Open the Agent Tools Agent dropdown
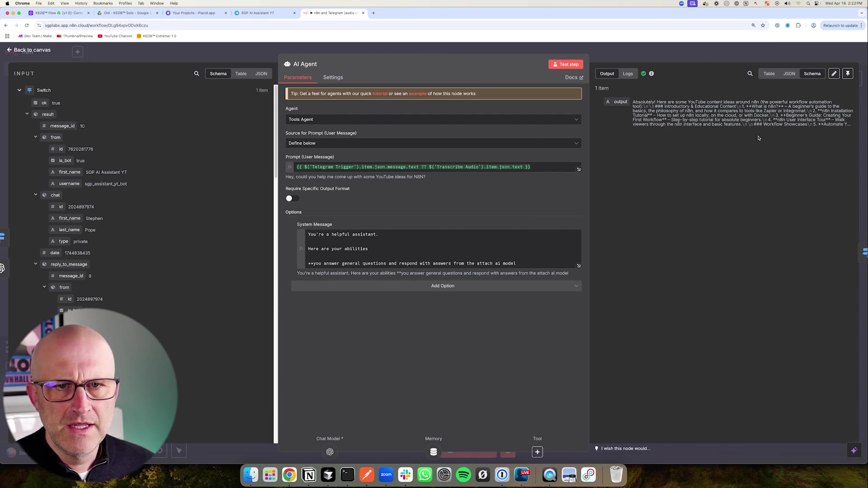This screenshot has height=488, width=868. (x=433, y=119)
